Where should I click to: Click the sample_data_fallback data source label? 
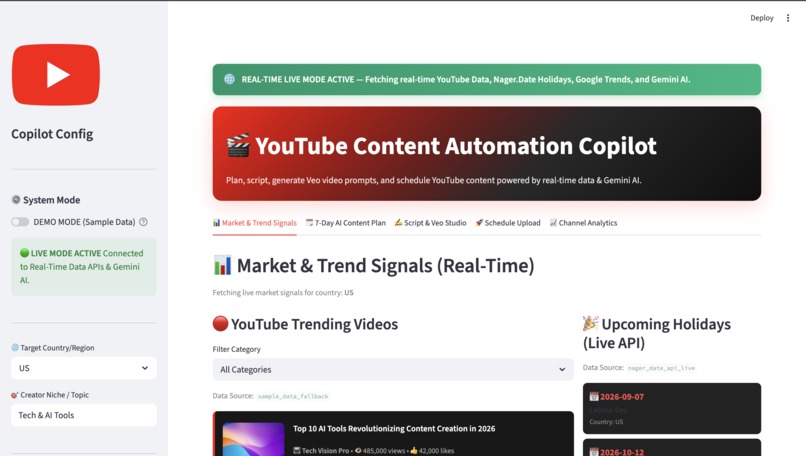pos(293,396)
